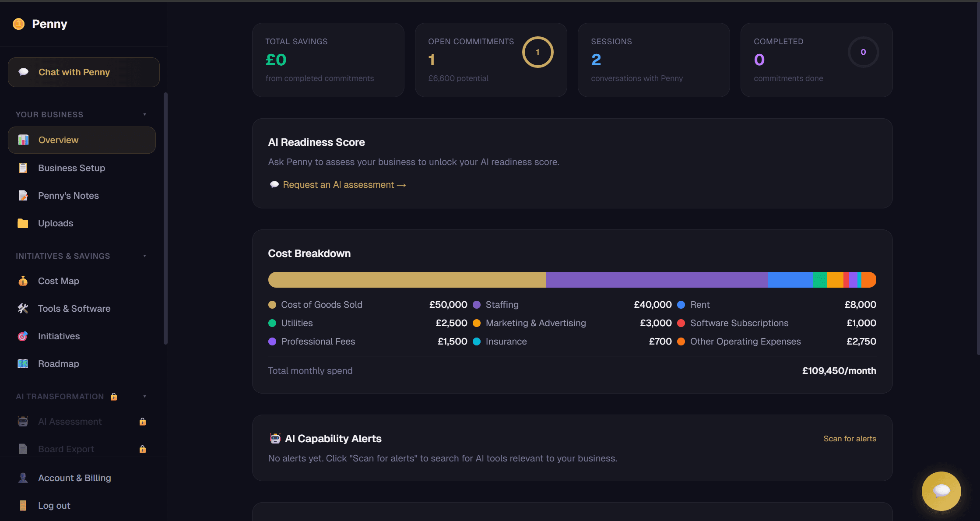
Task: Click the lock beside Board Export
Action: click(142, 449)
